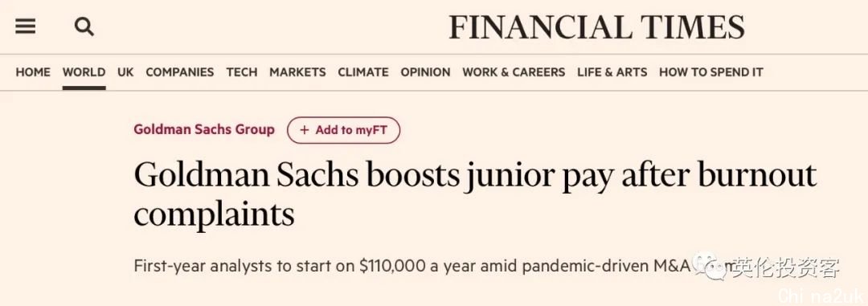Open the Goldman Sachs burnout headline

pyautogui.click(x=475, y=194)
